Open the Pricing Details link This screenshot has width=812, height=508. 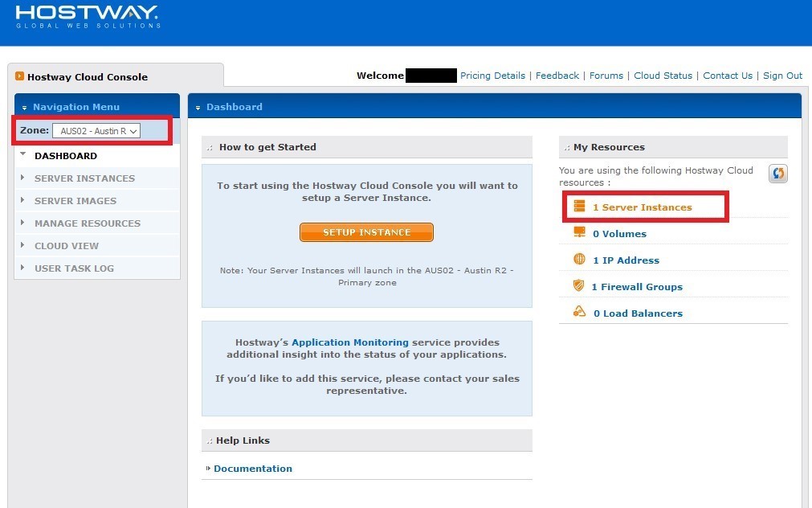click(492, 76)
